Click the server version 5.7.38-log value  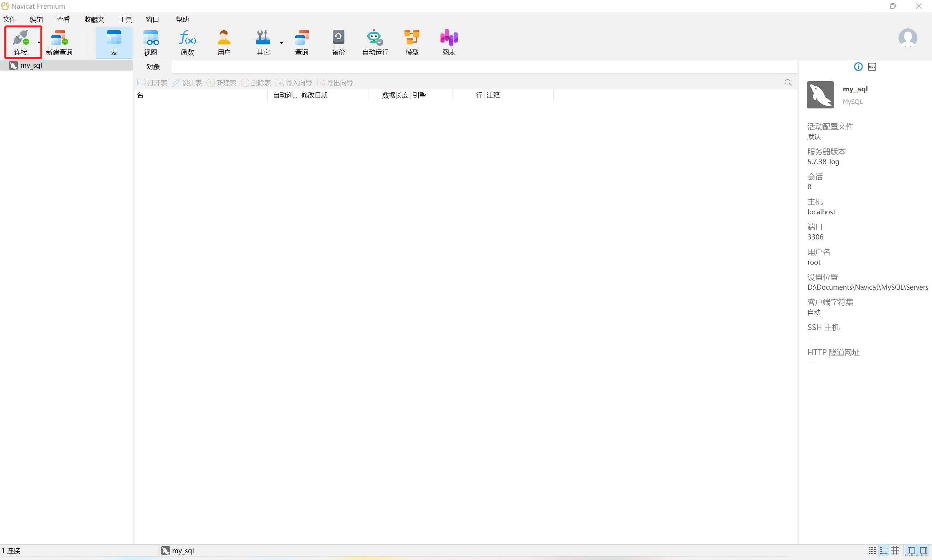[x=823, y=162]
